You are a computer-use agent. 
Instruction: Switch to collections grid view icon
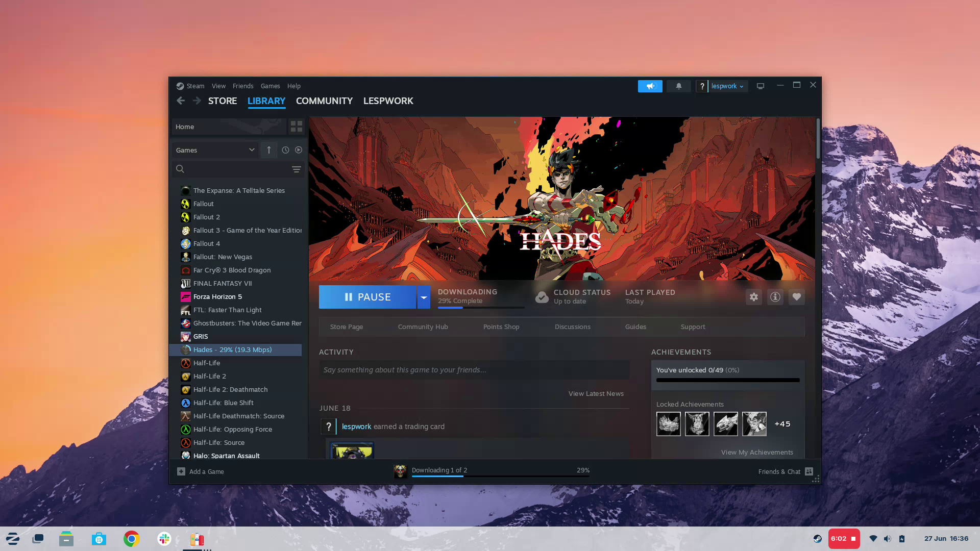296,127
